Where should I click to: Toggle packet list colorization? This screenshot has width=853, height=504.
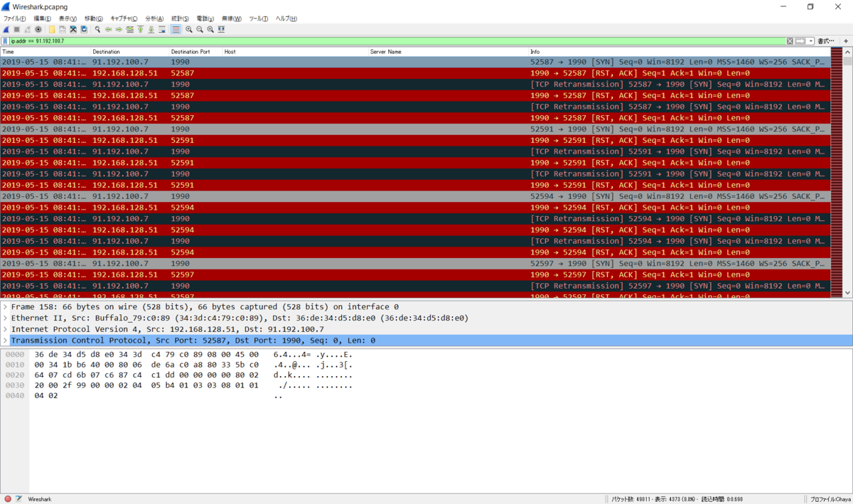click(x=176, y=29)
